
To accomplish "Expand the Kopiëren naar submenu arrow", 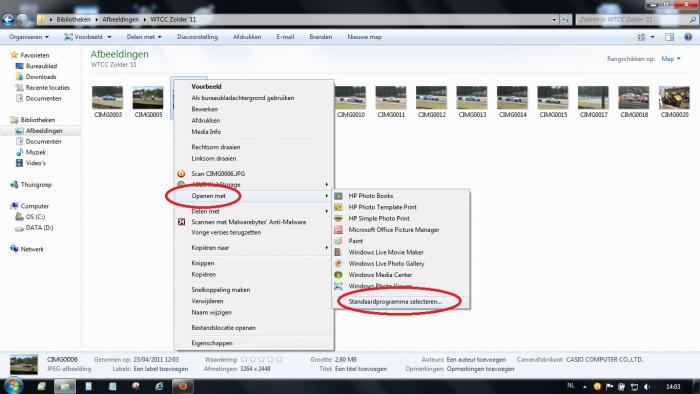I will [327, 248].
